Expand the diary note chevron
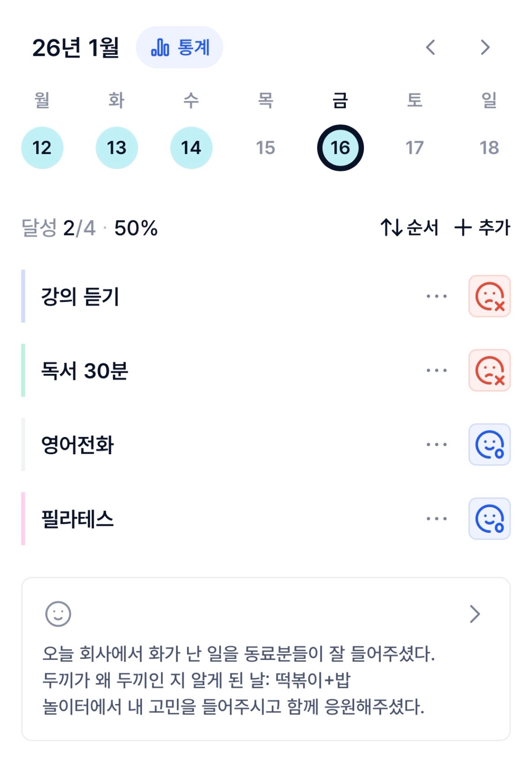532x757 pixels. click(474, 614)
